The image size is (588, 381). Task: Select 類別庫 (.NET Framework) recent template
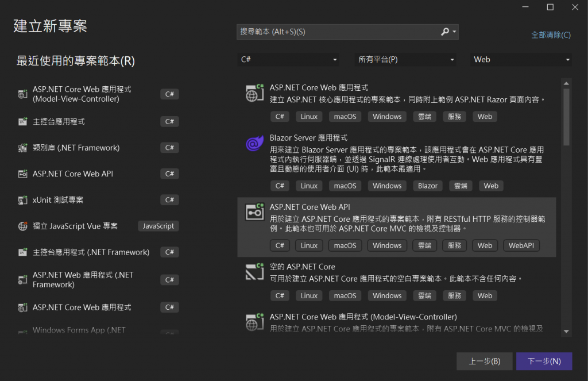pos(98,148)
